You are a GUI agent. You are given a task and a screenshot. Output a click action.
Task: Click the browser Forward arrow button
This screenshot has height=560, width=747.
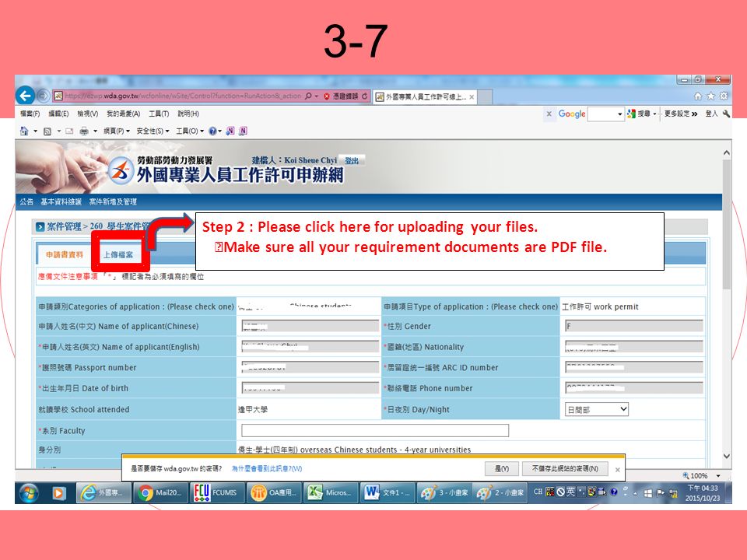pyautogui.click(x=43, y=96)
